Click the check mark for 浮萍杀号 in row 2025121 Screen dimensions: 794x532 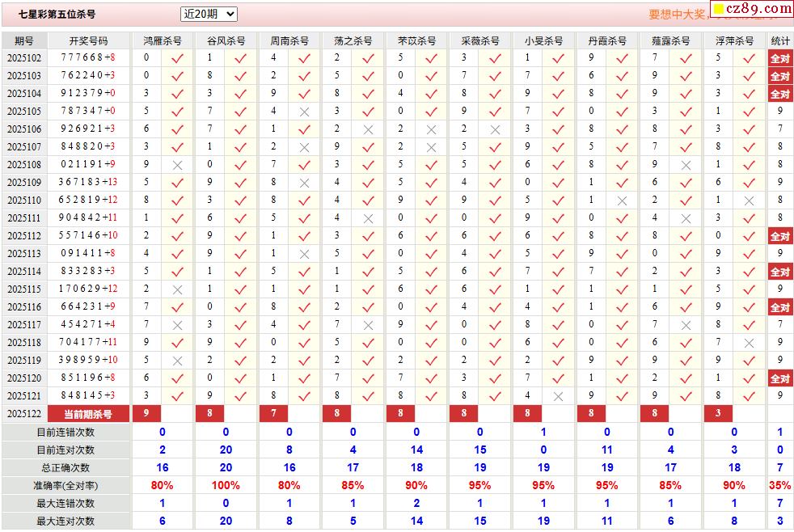pyautogui.click(x=749, y=396)
